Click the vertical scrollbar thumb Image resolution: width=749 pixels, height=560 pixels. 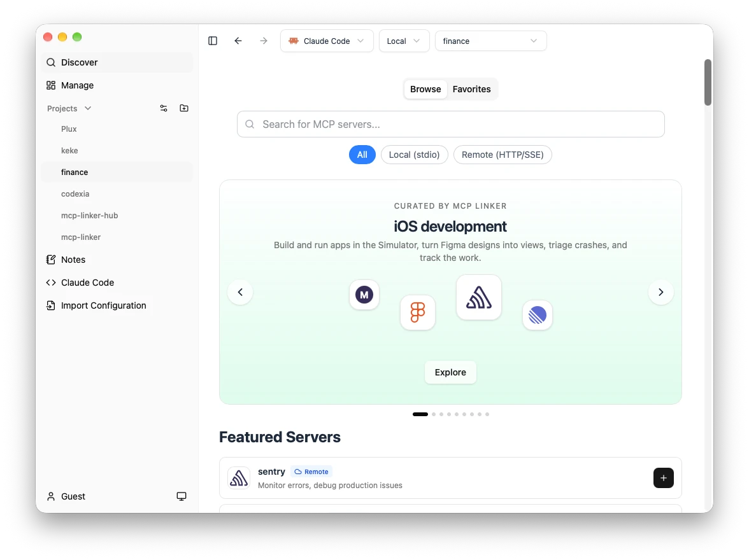click(x=708, y=82)
